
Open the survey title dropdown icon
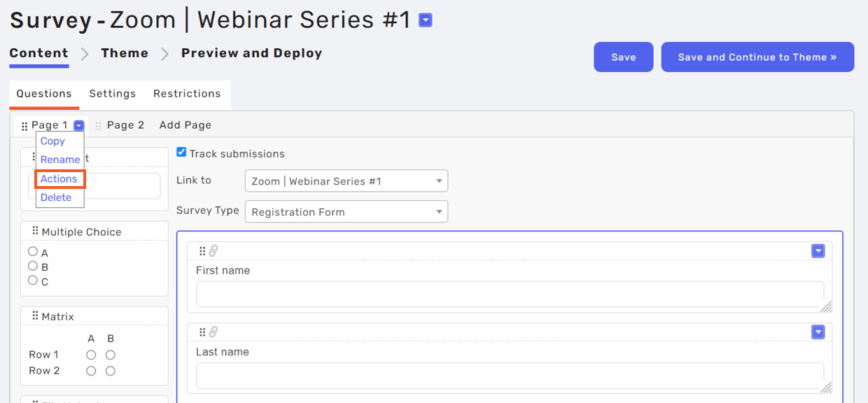(425, 20)
